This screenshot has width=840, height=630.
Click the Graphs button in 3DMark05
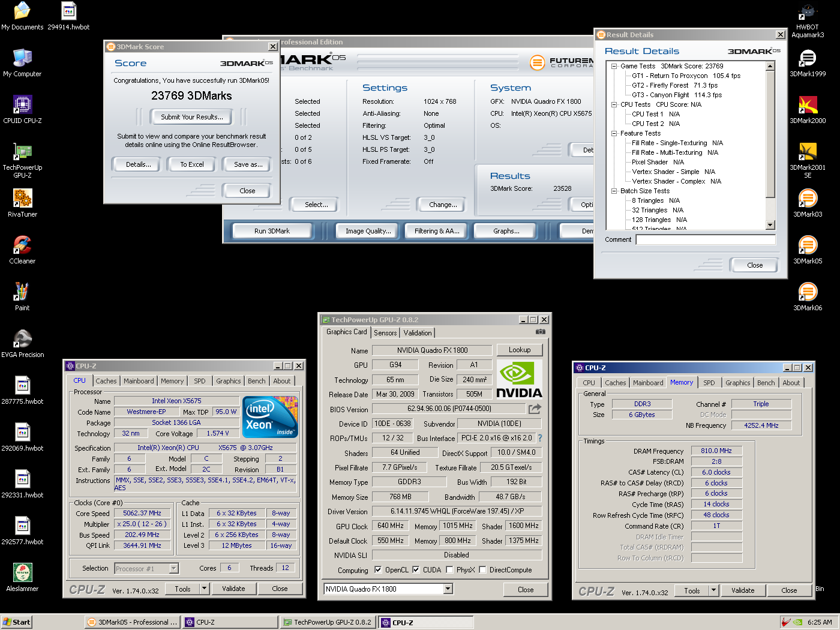pyautogui.click(x=506, y=231)
